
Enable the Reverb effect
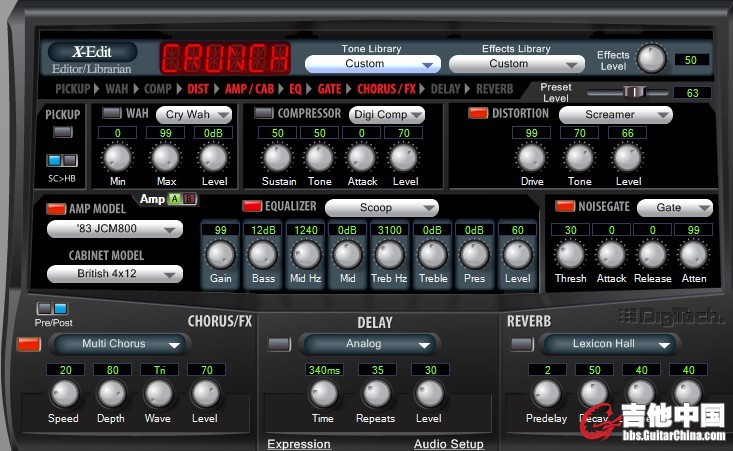(522, 344)
